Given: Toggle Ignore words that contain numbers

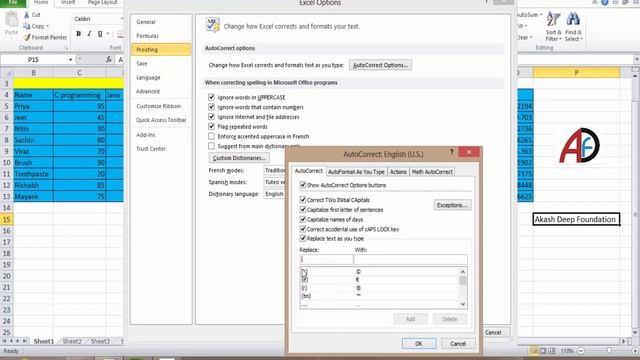Looking at the screenshot, I should (211, 107).
